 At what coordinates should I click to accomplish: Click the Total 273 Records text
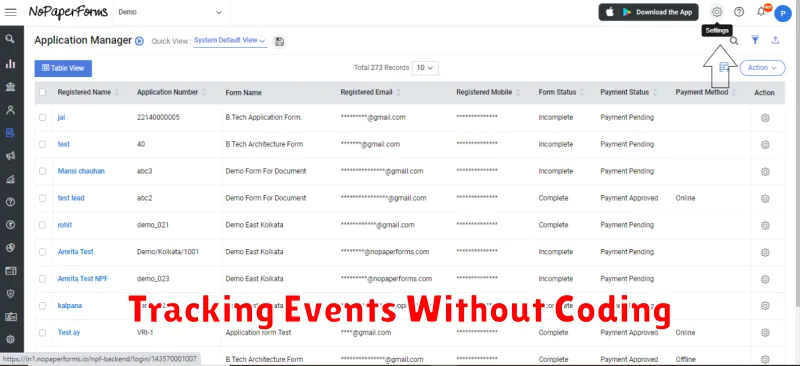pyautogui.click(x=382, y=68)
